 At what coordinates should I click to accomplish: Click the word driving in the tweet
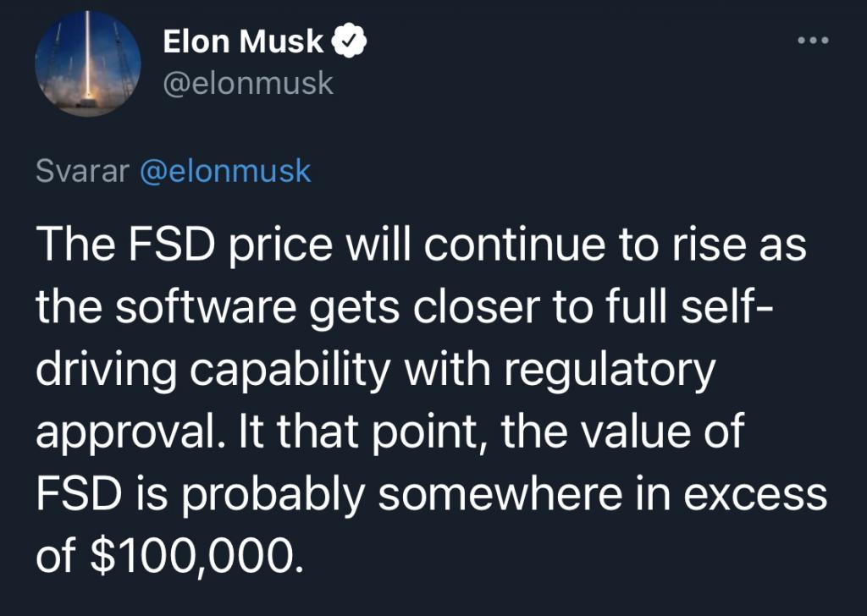click(107, 370)
